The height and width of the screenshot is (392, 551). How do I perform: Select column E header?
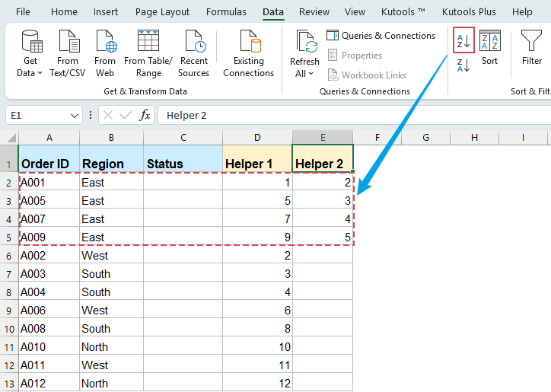tap(323, 138)
